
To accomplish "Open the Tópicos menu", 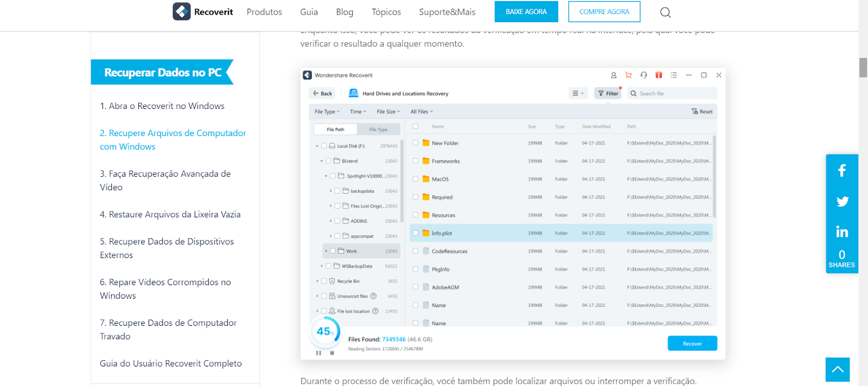I will click(x=386, y=12).
